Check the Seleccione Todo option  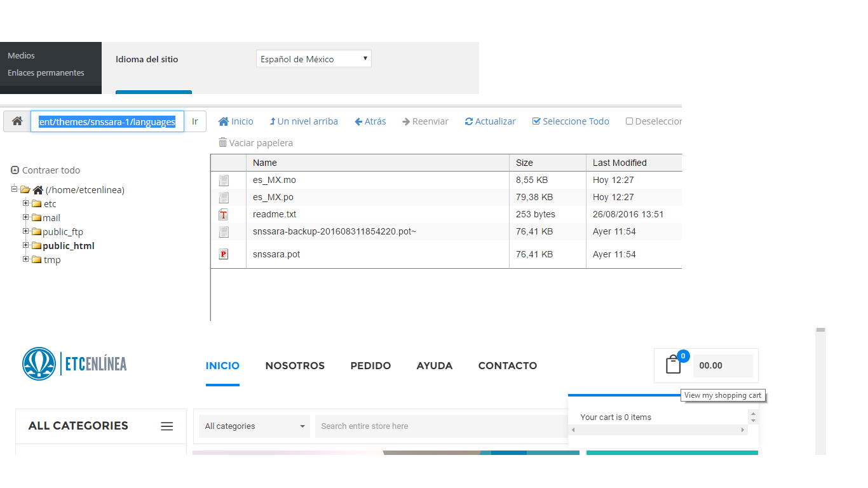pyautogui.click(x=571, y=121)
